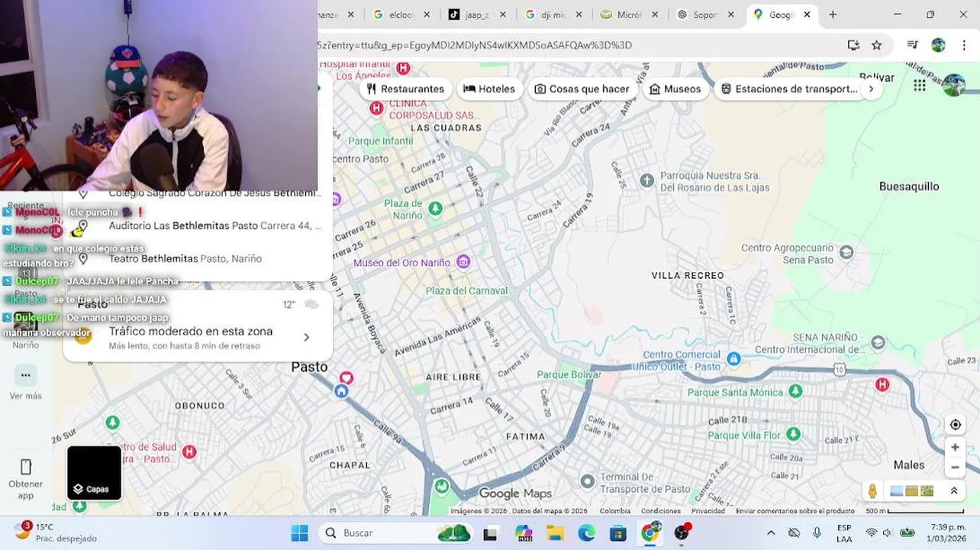Select suggestion Colegio Sagrado Corazon De Jesus
Screen dimensions: 980x550
(198, 194)
